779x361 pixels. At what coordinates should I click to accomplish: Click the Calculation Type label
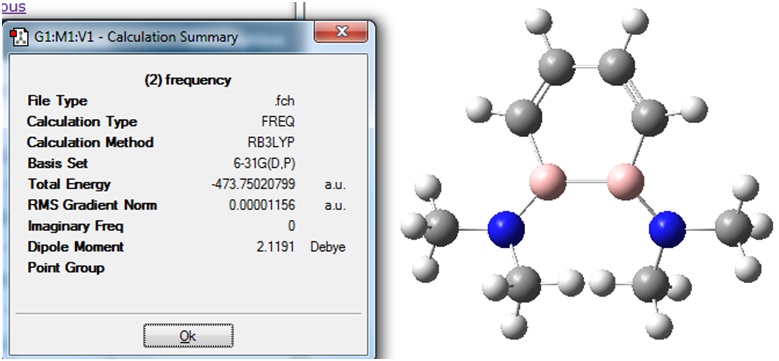point(81,122)
